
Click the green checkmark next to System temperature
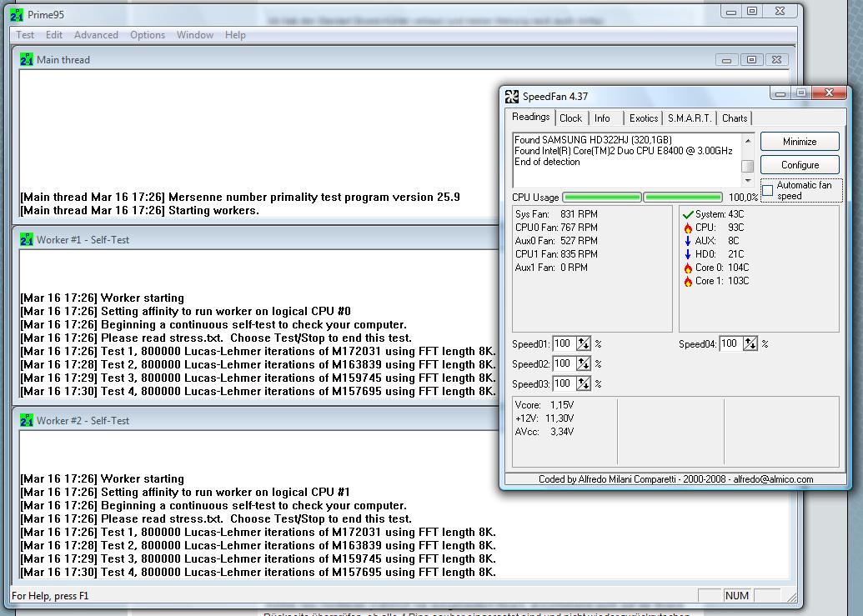pos(687,214)
